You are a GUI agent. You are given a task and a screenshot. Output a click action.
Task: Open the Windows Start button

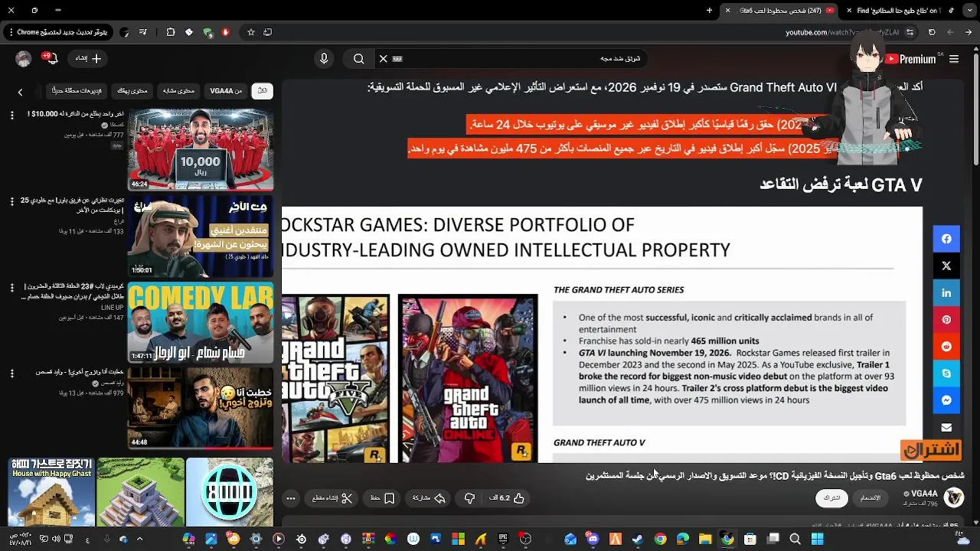point(817,540)
